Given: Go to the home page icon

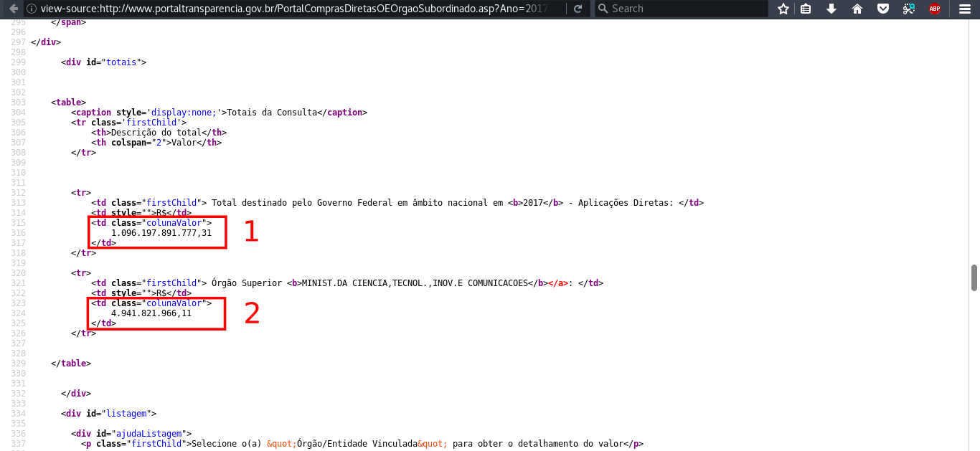Looking at the screenshot, I should tap(857, 9).
